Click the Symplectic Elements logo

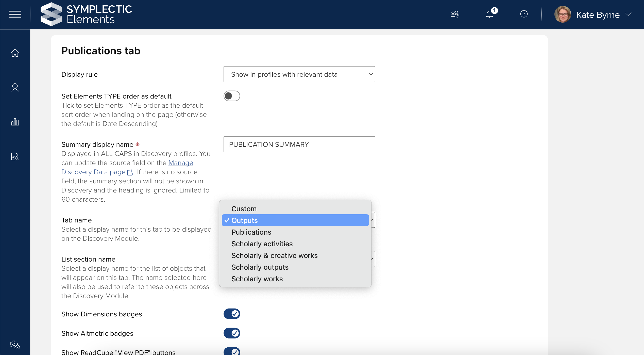[x=86, y=14]
